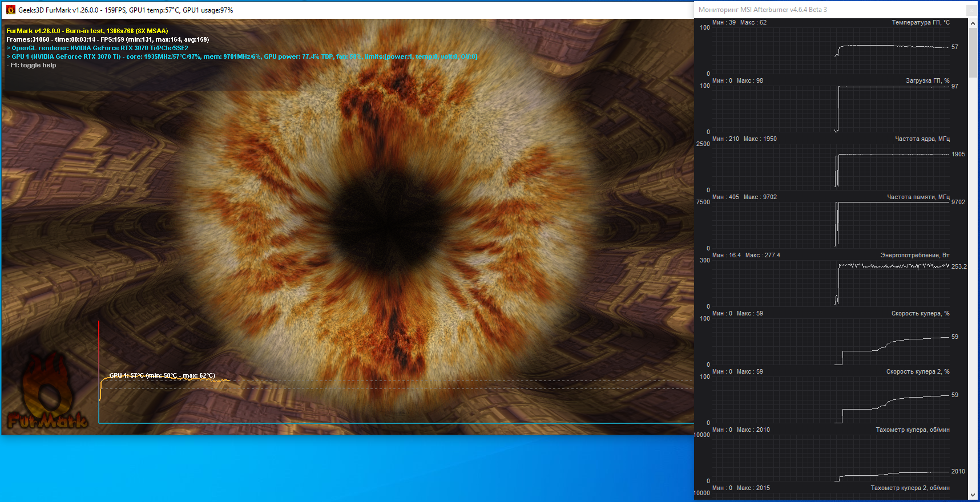
Task: Click the FurMark logo in bottom-left corner
Action: click(x=48, y=399)
